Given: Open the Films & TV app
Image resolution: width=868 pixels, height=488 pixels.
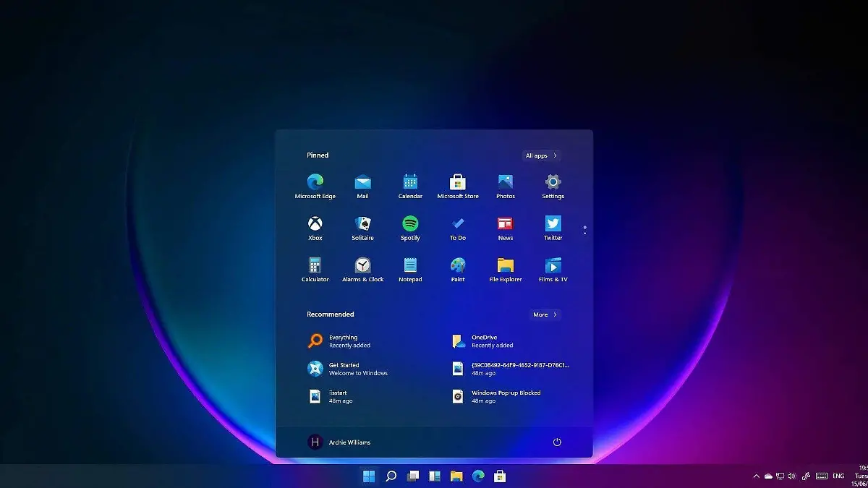Looking at the screenshot, I should tap(553, 265).
